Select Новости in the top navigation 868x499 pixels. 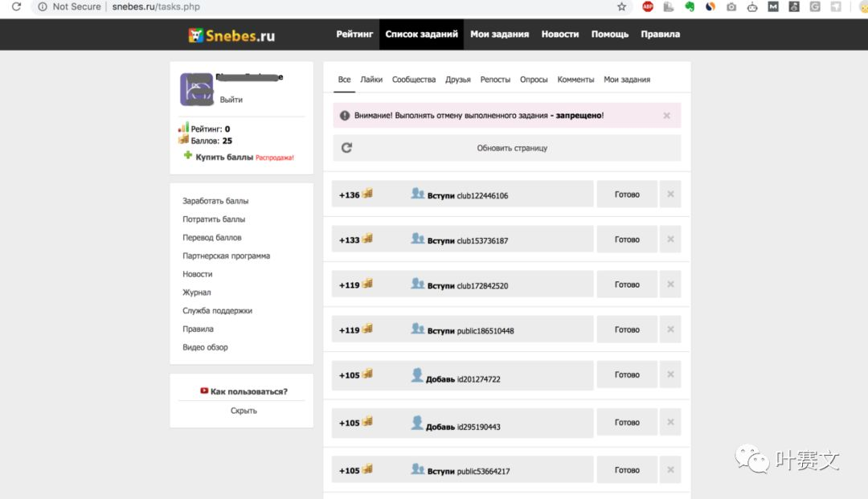[x=560, y=35]
